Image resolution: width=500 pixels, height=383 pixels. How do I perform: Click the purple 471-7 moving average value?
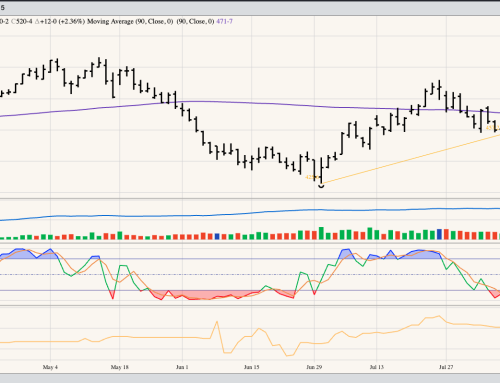click(224, 21)
